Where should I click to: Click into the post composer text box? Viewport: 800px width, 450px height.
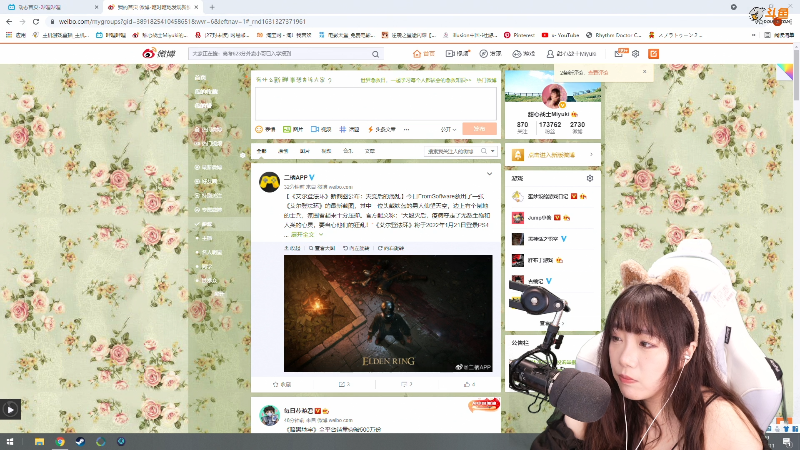coord(376,104)
